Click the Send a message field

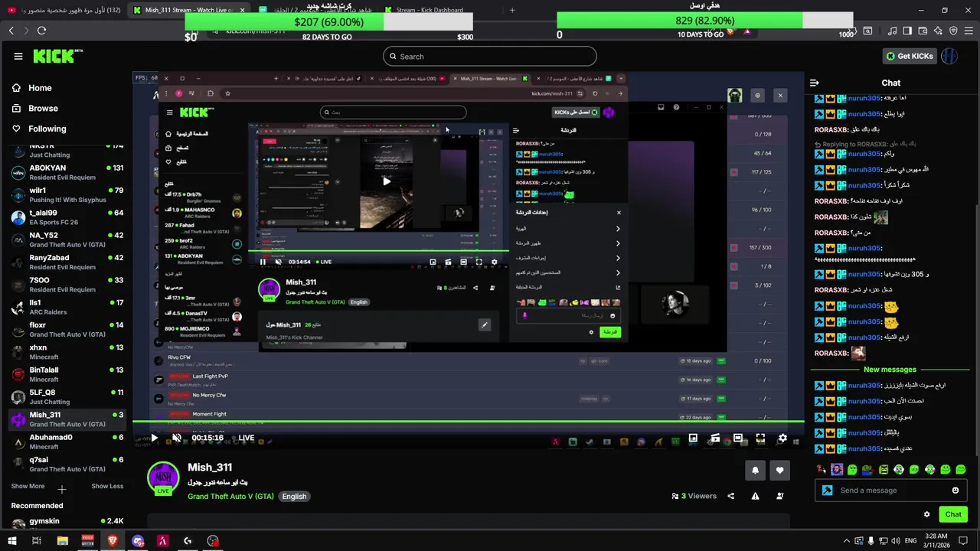[x=892, y=491]
